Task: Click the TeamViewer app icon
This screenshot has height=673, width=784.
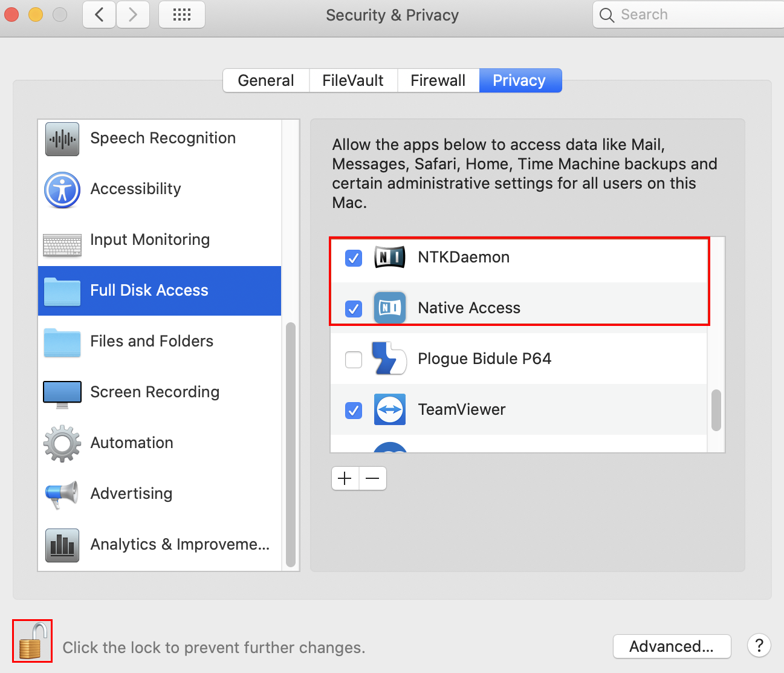Action: 390,409
